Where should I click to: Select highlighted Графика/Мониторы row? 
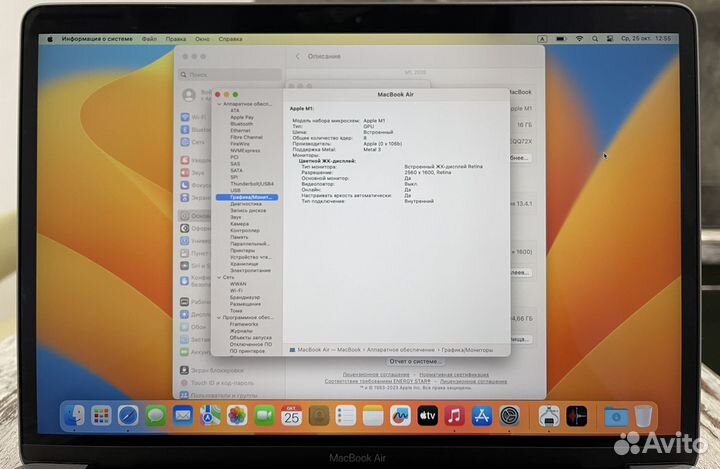coord(247,197)
